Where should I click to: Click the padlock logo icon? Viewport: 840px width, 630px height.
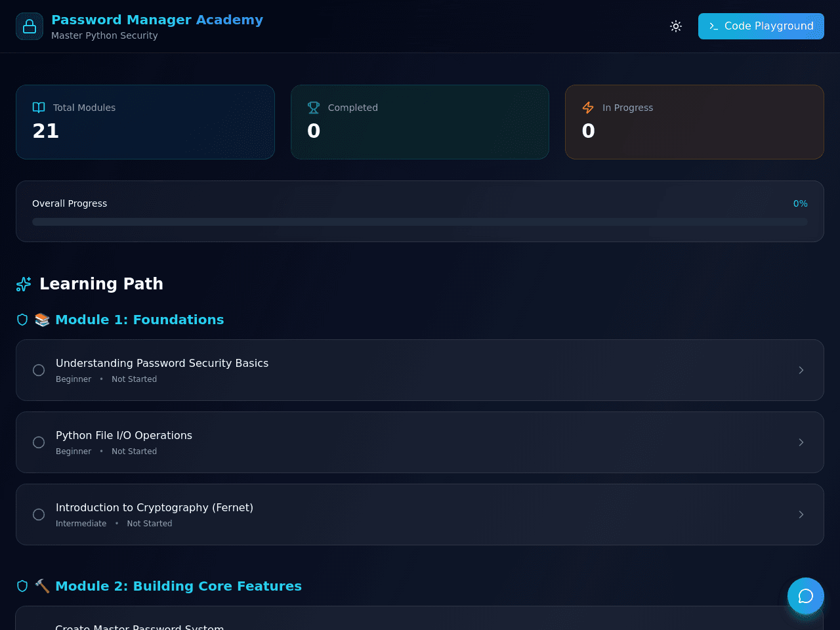[x=30, y=26]
